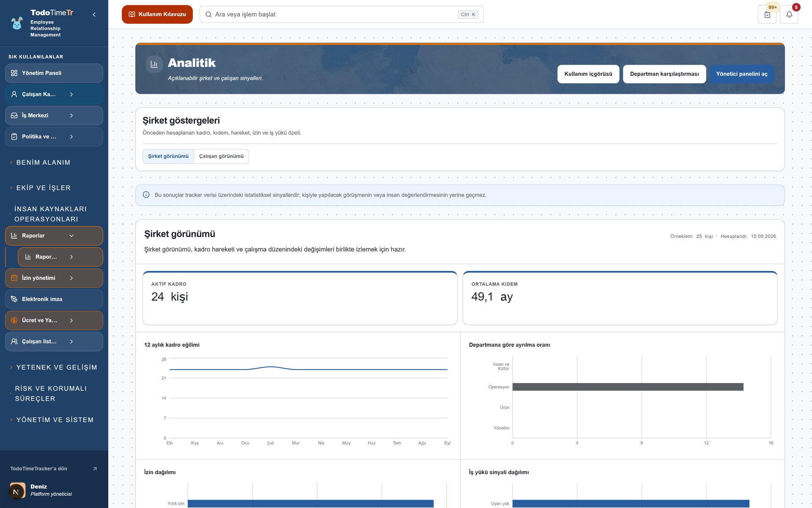Click the info icon in the notice banner
This screenshot has width=812, height=508.
click(x=146, y=195)
